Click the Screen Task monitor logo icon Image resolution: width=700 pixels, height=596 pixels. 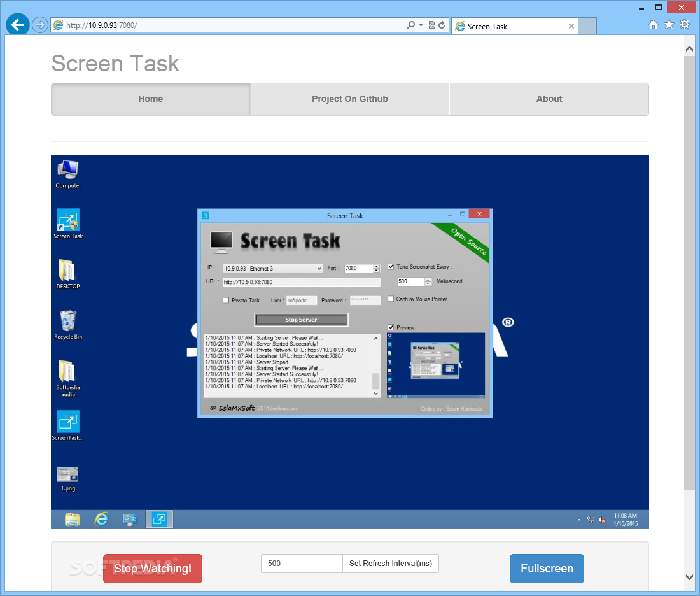click(221, 242)
